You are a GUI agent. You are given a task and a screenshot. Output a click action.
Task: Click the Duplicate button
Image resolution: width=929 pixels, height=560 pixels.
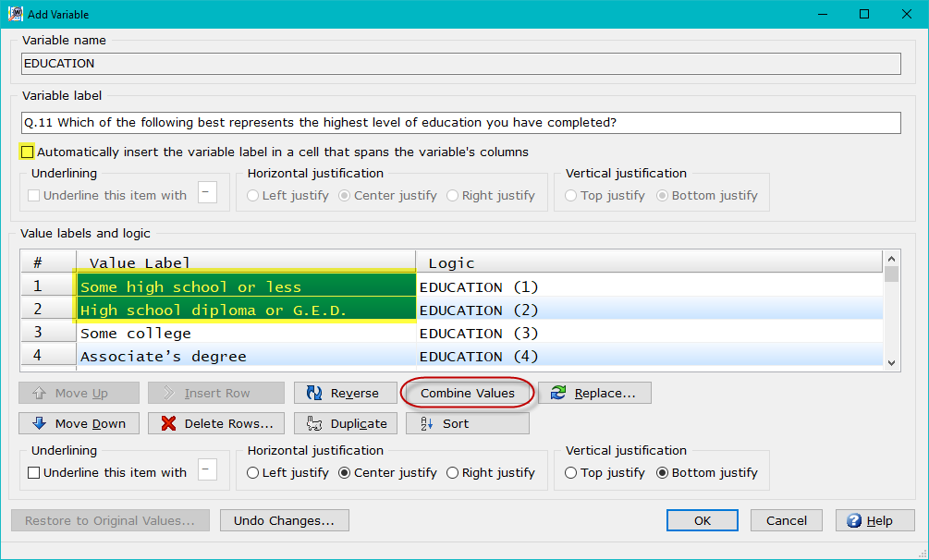[346, 423]
